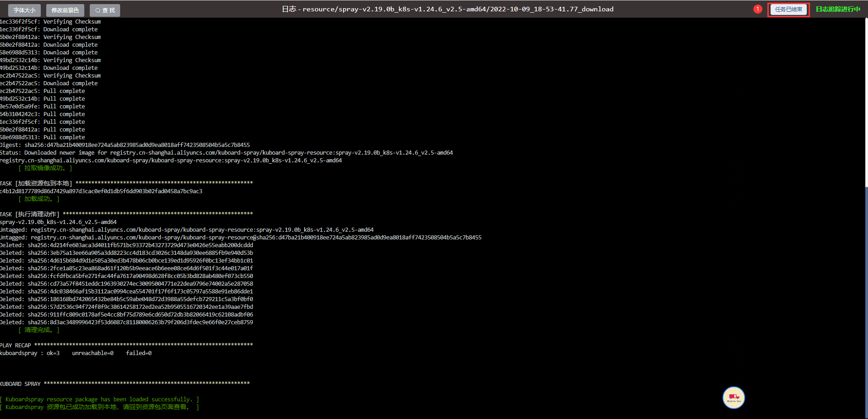Click the vertical scrollbar thumb of the log
Screen dimensions: 868x419
(x=866, y=302)
